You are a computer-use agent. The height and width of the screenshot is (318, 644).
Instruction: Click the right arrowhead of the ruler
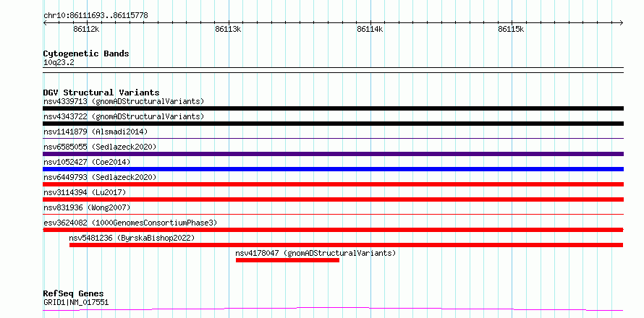click(621, 22)
